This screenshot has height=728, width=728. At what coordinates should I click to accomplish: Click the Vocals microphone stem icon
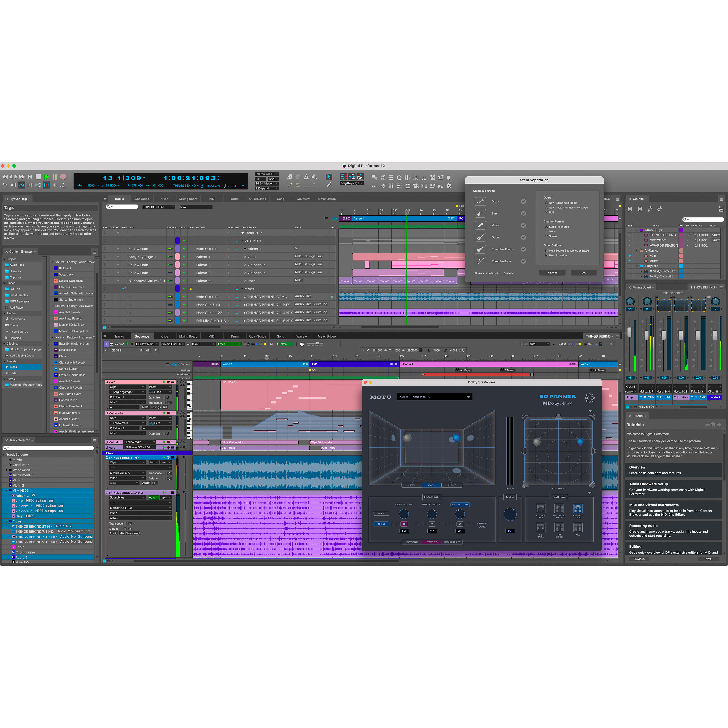pyautogui.click(x=480, y=225)
